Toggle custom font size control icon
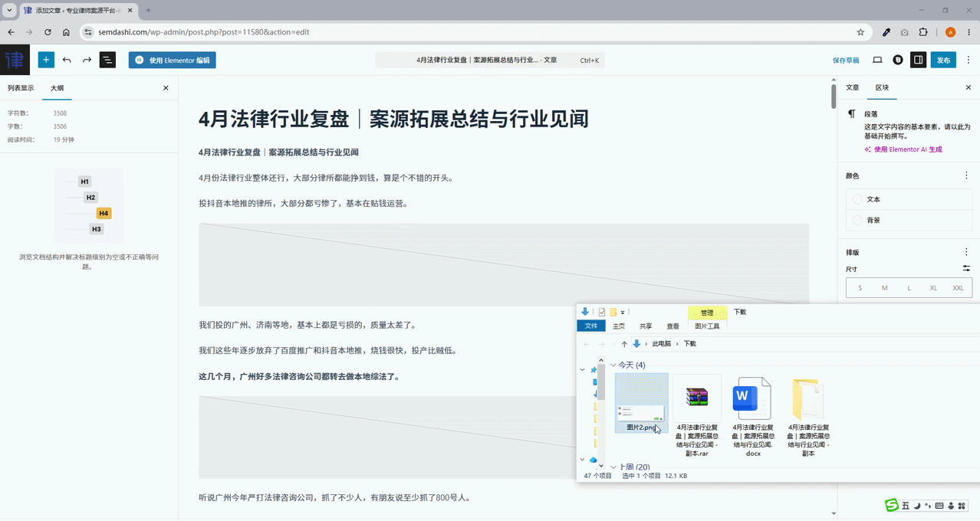Screen dimensions: 980x521 pos(966,268)
